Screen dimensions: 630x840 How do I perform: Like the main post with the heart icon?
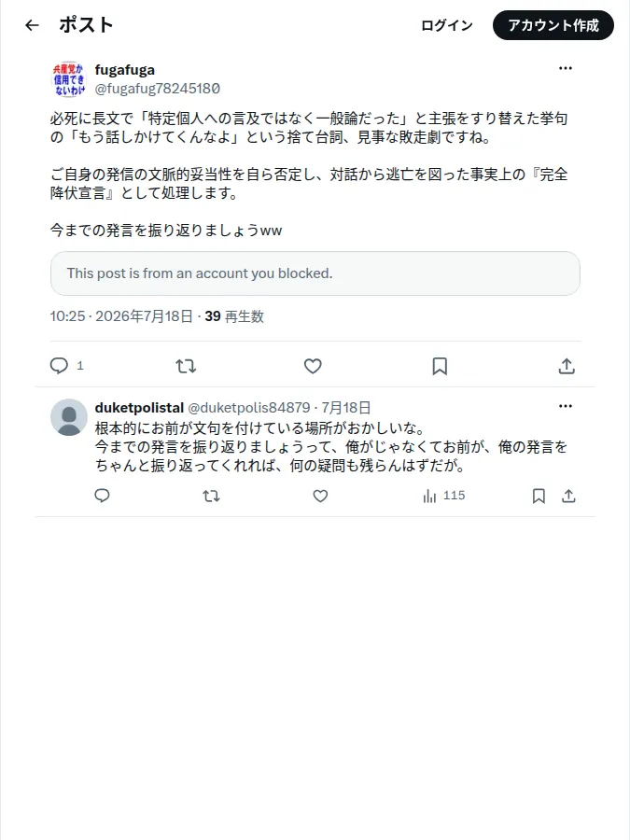point(313,367)
